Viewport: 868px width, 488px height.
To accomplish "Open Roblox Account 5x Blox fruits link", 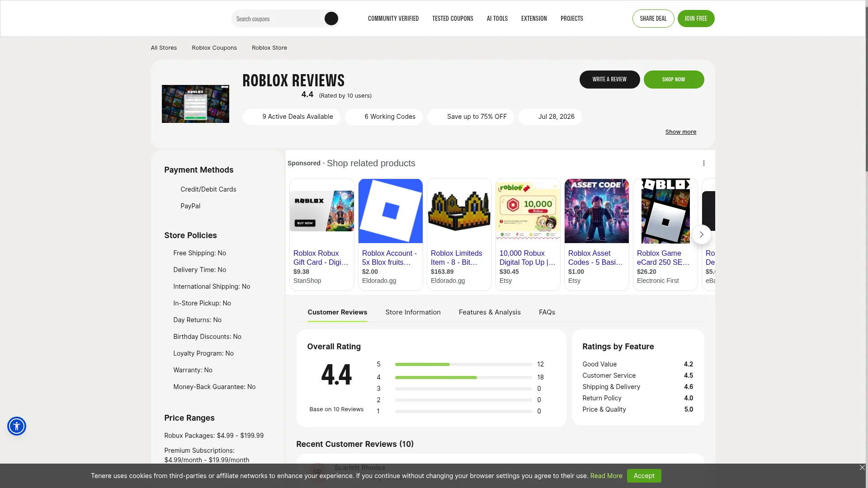I will (x=390, y=258).
